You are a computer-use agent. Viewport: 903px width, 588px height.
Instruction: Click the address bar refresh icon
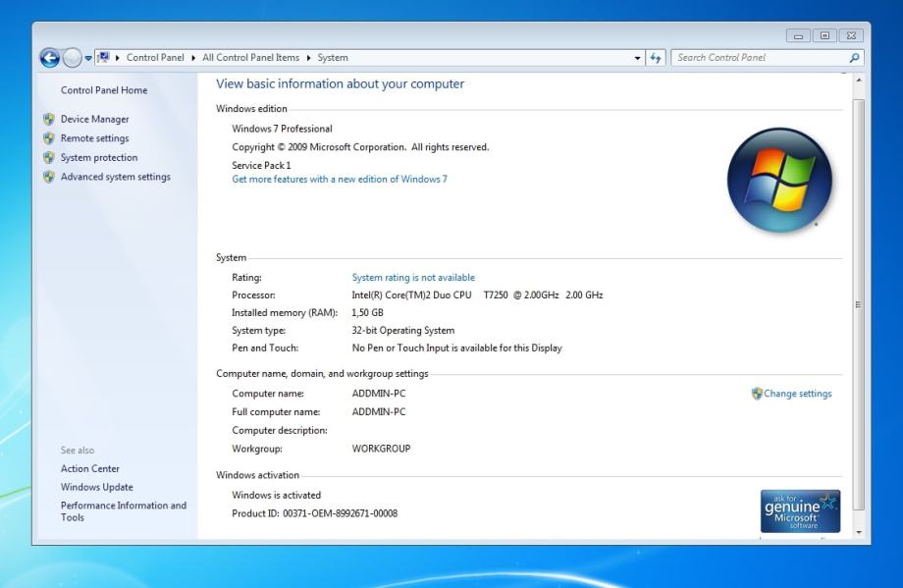[656, 58]
